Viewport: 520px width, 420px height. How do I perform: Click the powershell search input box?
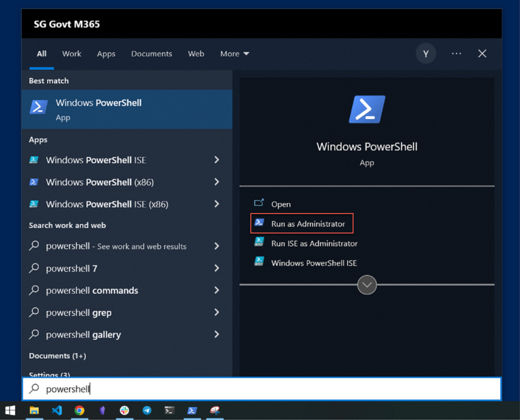[261, 389]
